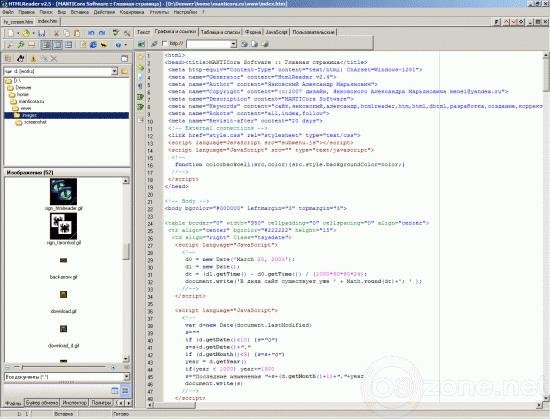Viewport: 550px width, 419px height.
Task: Toggle the first layout mode button (editor only)
Action: [46, 45]
